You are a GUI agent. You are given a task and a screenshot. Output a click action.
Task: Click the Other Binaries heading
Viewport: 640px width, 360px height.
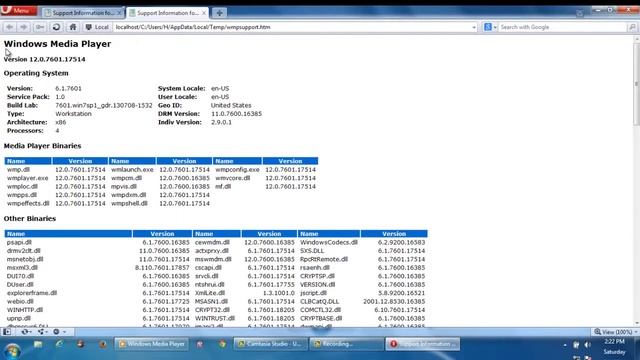tap(30, 218)
